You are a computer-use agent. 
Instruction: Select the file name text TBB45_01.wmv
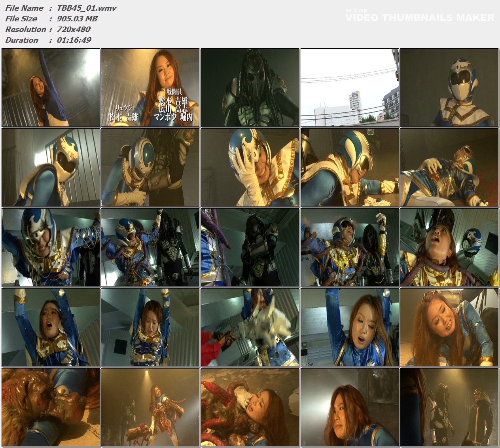click(87, 8)
